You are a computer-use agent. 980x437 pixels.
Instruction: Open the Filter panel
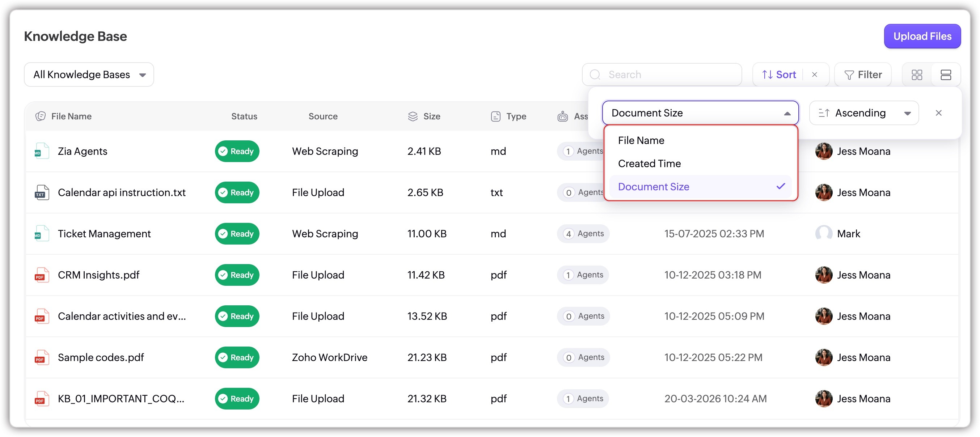(862, 75)
